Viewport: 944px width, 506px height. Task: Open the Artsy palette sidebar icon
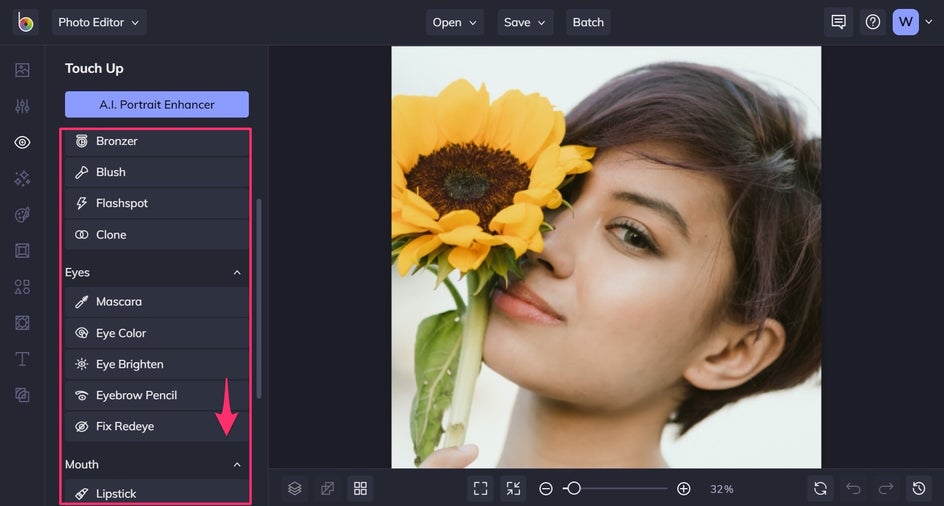[x=22, y=214]
